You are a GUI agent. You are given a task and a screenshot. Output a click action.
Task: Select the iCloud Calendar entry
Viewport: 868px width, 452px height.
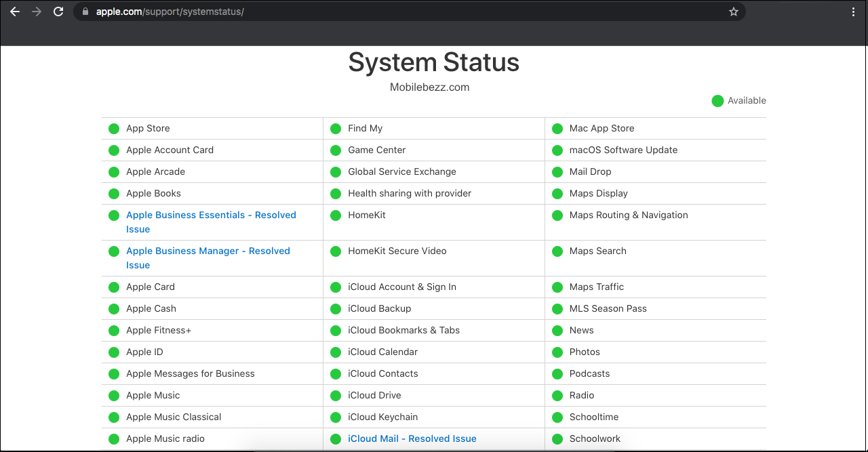(x=383, y=352)
